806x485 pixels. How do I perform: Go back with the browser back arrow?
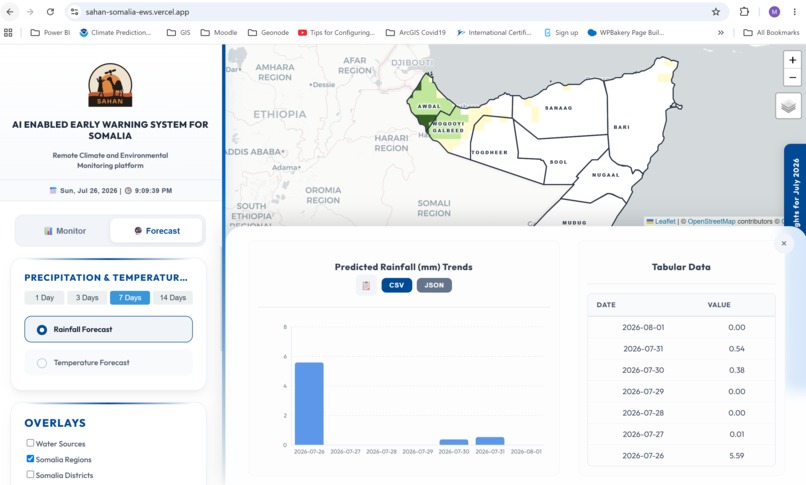[x=10, y=12]
